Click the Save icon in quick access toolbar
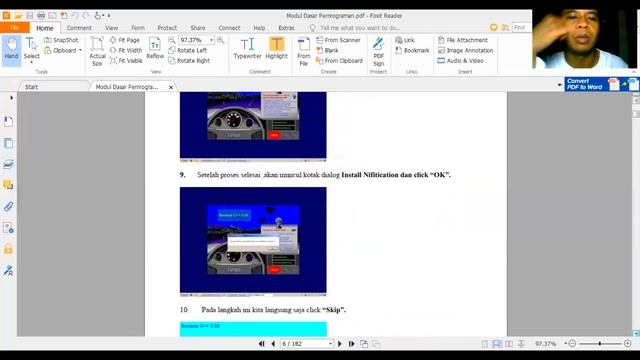640x360 pixels. [30, 16]
